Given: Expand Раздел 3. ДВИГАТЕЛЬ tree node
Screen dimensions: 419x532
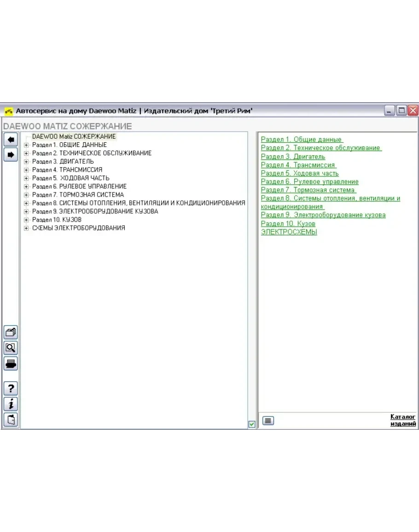Looking at the screenshot, I should [26, 162].
